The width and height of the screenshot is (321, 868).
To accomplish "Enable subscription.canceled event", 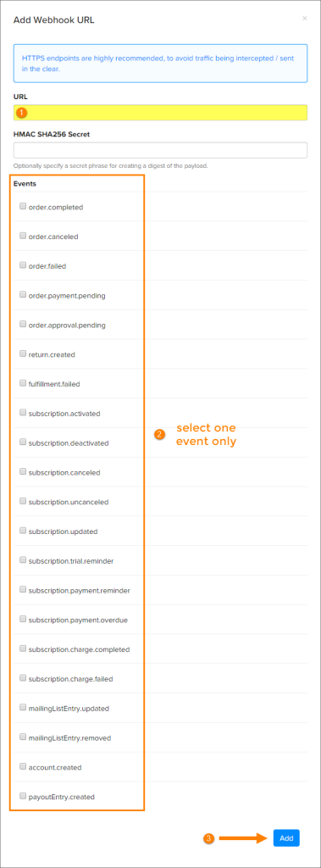I will (23, 471).
